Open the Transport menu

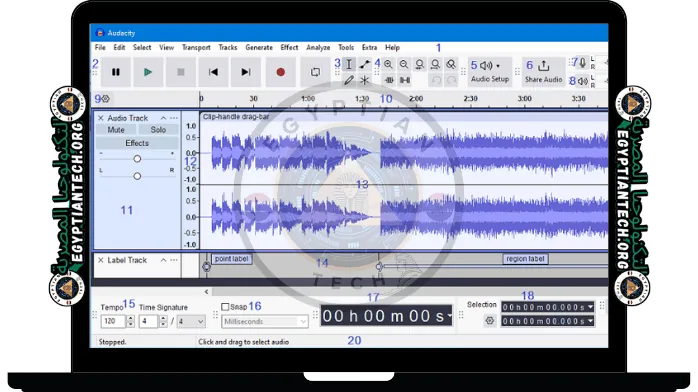coord(196,47)
